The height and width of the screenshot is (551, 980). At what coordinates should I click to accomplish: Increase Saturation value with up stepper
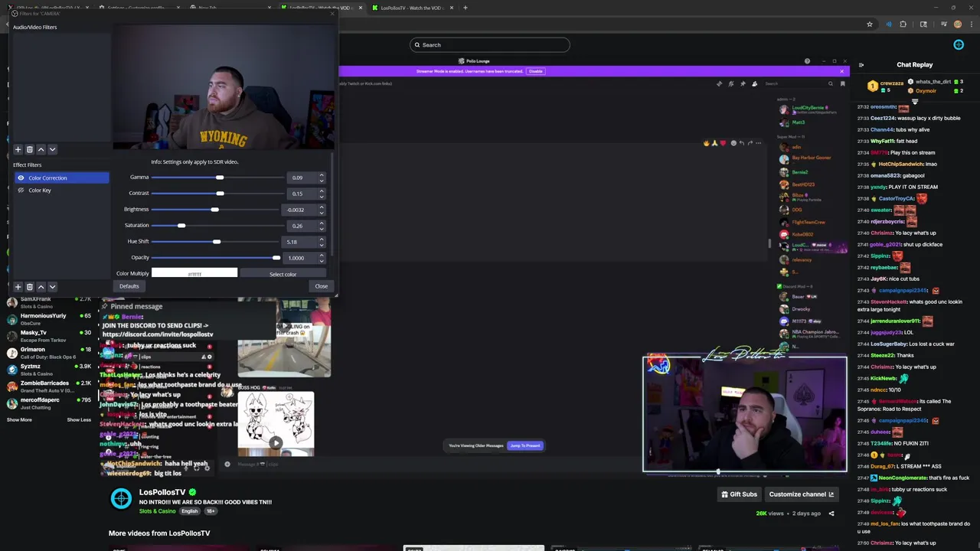pyautogui.click(x=322, y=223)
